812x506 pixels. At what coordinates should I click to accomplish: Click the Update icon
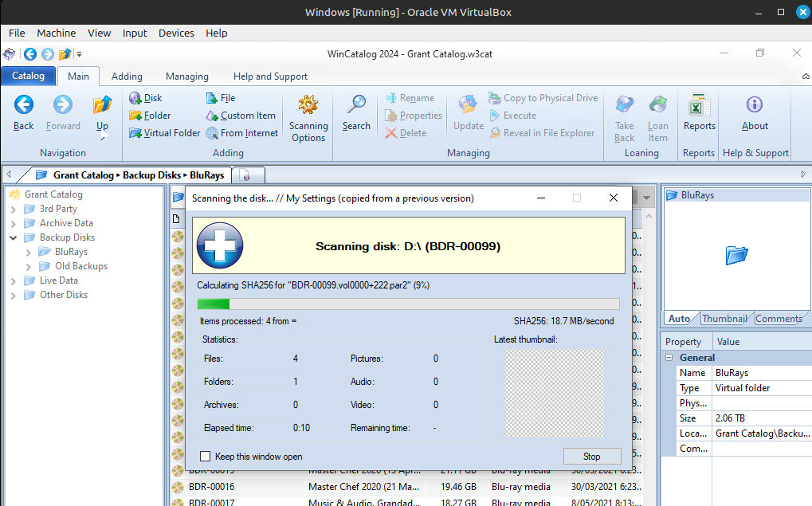click(468, 105)
